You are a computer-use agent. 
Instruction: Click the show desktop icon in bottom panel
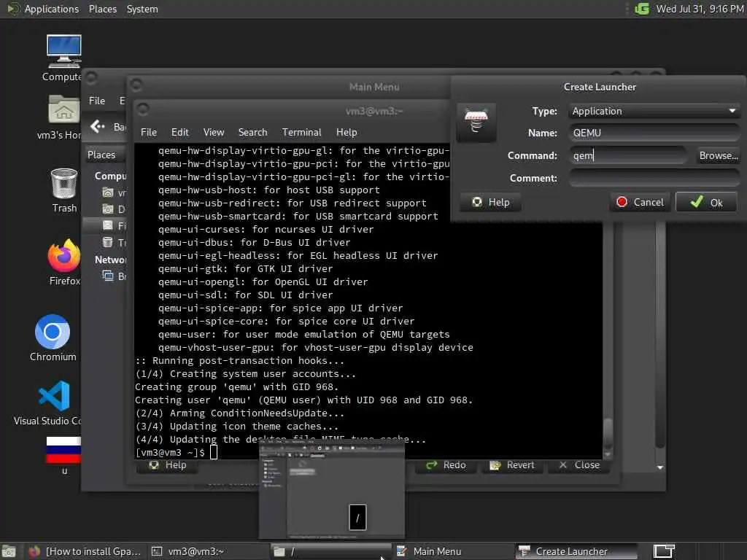[8, 551]
